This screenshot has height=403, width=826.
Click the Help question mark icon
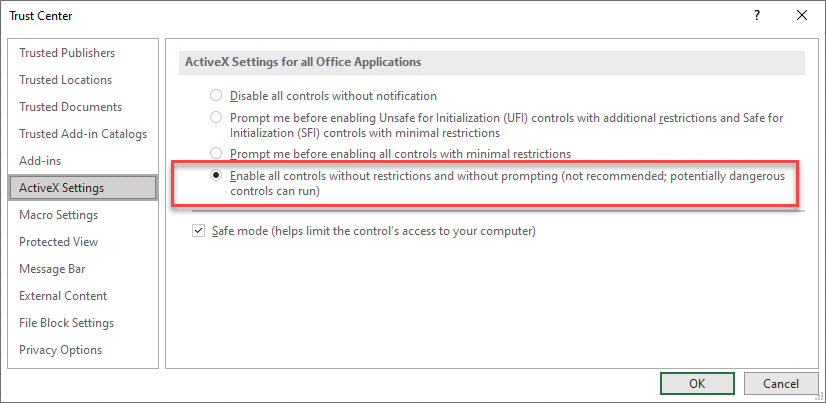pos(755,15)
